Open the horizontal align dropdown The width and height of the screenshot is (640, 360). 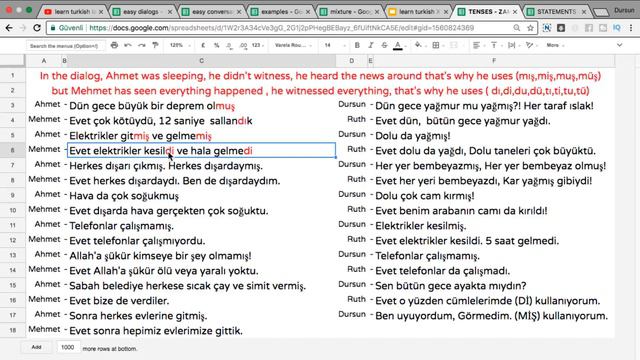(x=477, y=45)
